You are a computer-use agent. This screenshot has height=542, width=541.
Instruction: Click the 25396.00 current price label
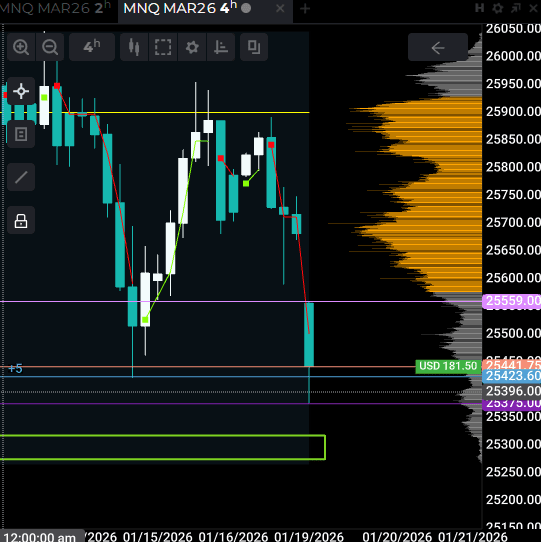tap(513, 391)
